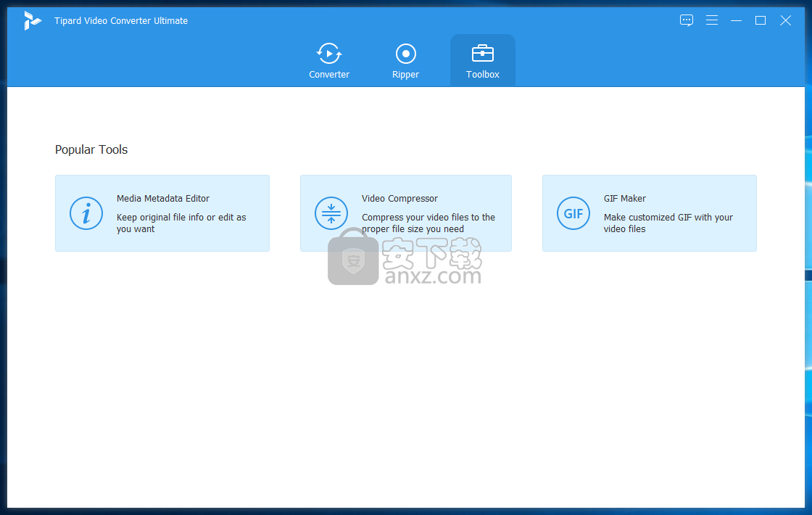The width and height of the screenshot is (812, 515).
Task: Click the GIF Maker circular GIF icon
Action: click(x=573, y=213)
